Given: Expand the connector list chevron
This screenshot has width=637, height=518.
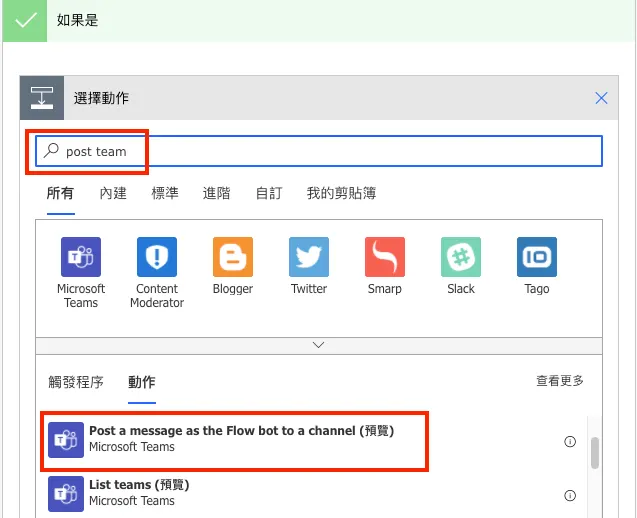Looking at the screenshot, I should click(318, 345).
